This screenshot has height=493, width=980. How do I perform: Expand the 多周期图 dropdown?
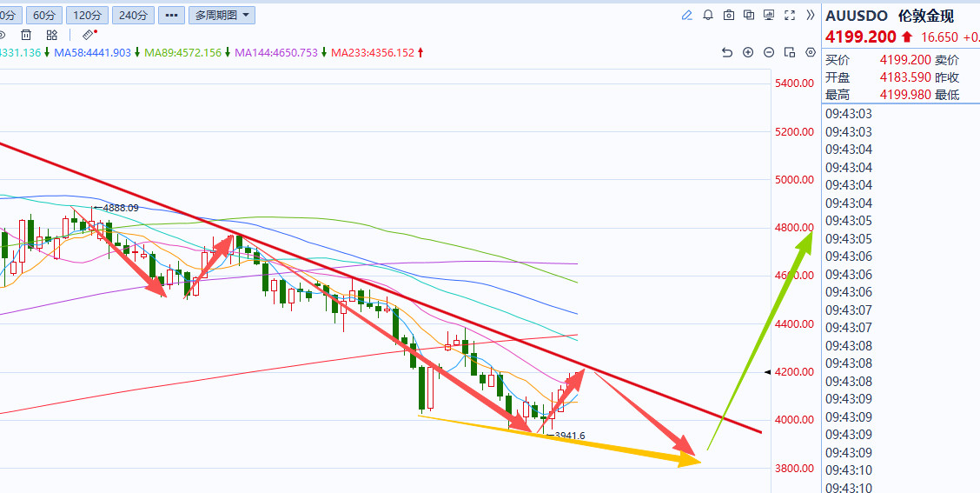click(222, 15)
